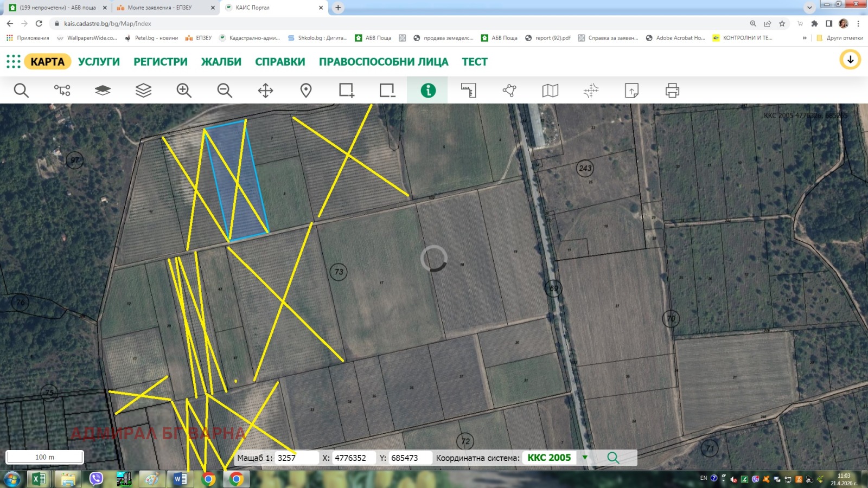Click the print map icon
This screenshot has height=488, width=868.
[672, 90]
